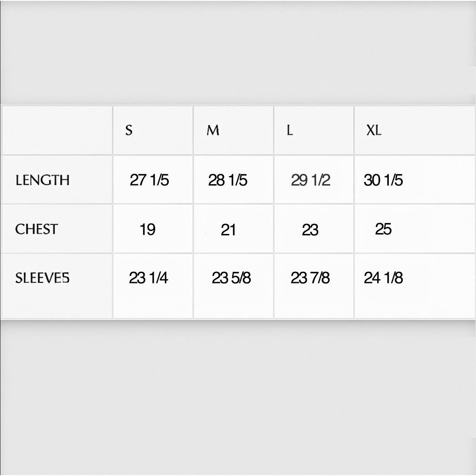The image size is (476, 476).
Task: Click the chest value 23
Action: point(310,230)
